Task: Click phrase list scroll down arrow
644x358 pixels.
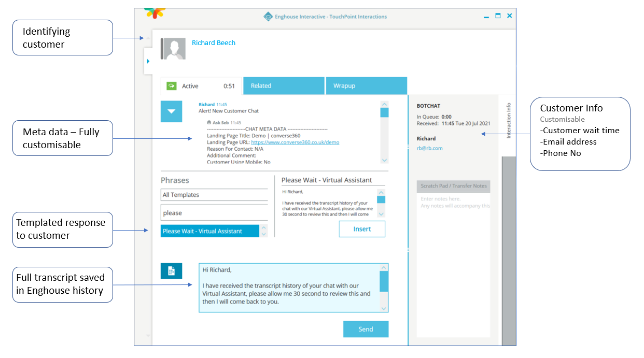Action: point(263,234)
